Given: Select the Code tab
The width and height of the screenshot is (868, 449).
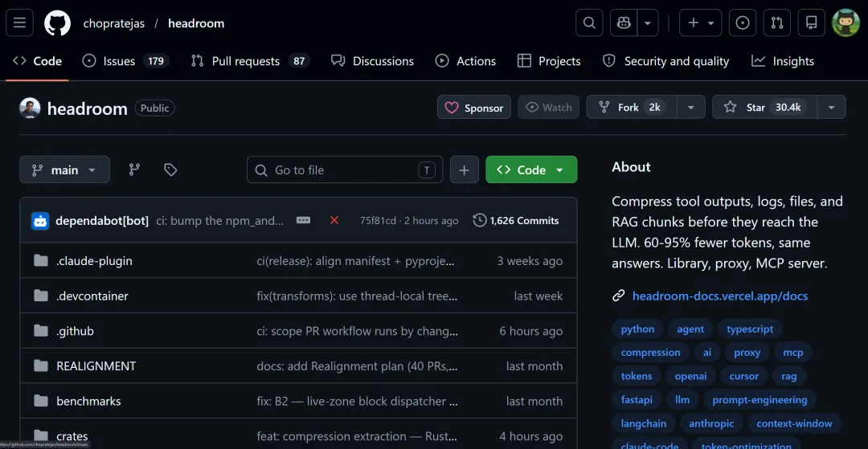Looking at the screenshot, I should 37,61.
